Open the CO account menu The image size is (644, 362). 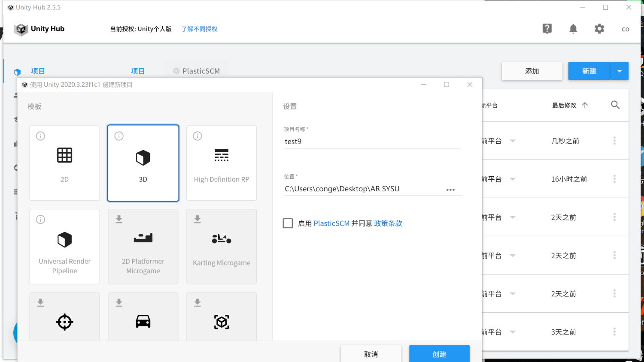[626, 29]
